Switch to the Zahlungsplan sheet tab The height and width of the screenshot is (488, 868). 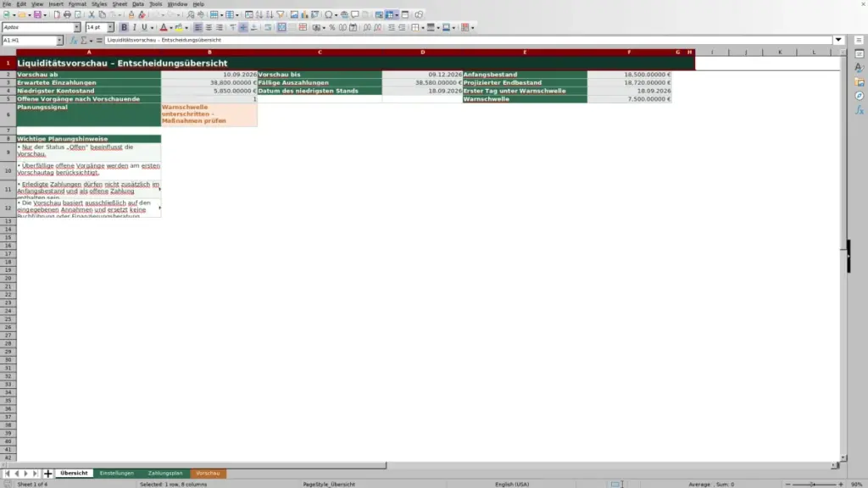(165, 474)
